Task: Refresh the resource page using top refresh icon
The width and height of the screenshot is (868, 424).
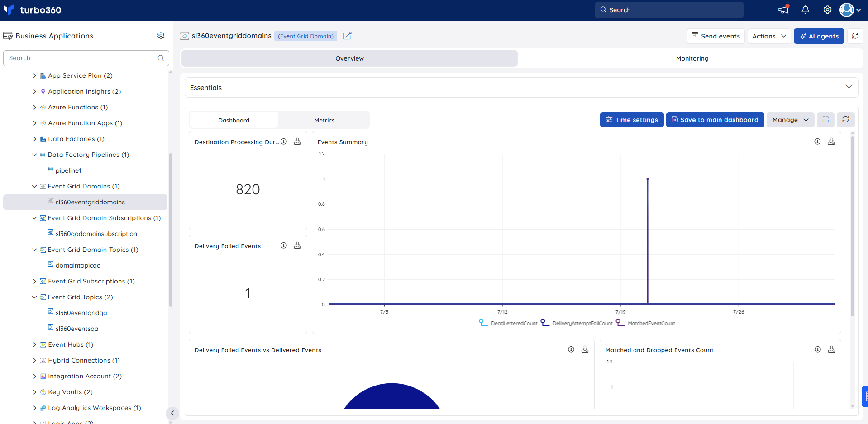Action: (x=855, y=36)
